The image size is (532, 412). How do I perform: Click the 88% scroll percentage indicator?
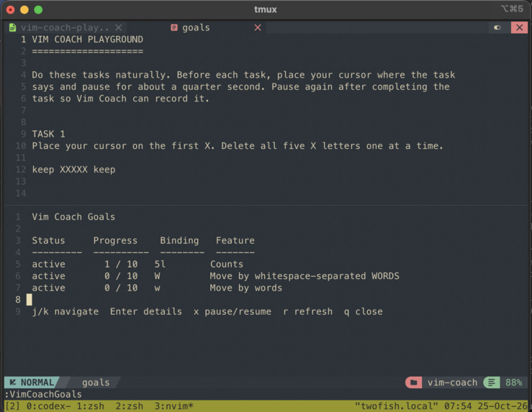tap(514, 383)
